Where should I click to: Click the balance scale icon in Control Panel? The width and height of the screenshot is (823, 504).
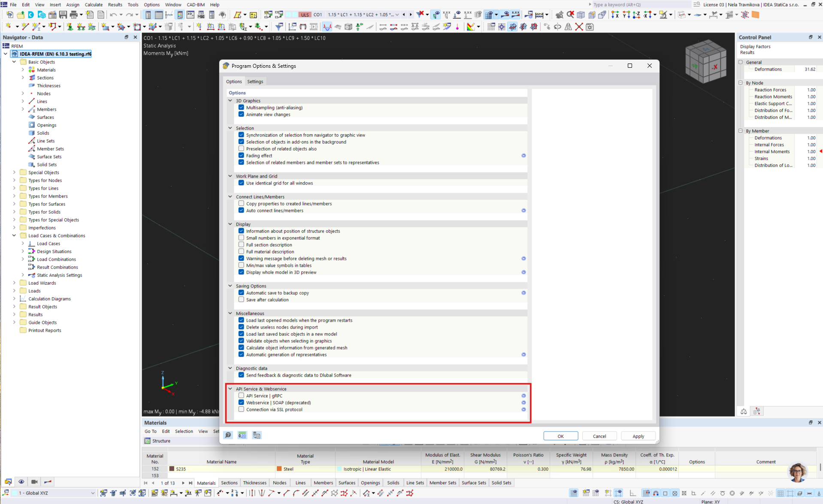pos(744,411)
